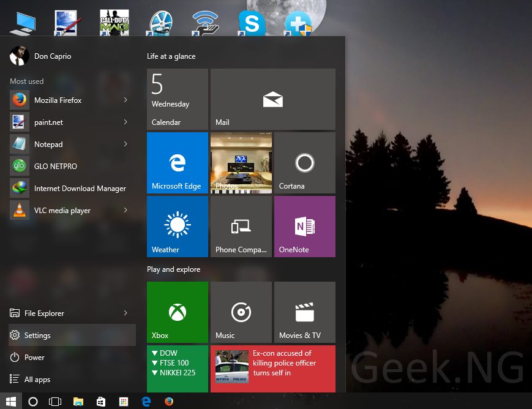
Task: Expand VLC media player jump list arrow
Action: point(126,210)
